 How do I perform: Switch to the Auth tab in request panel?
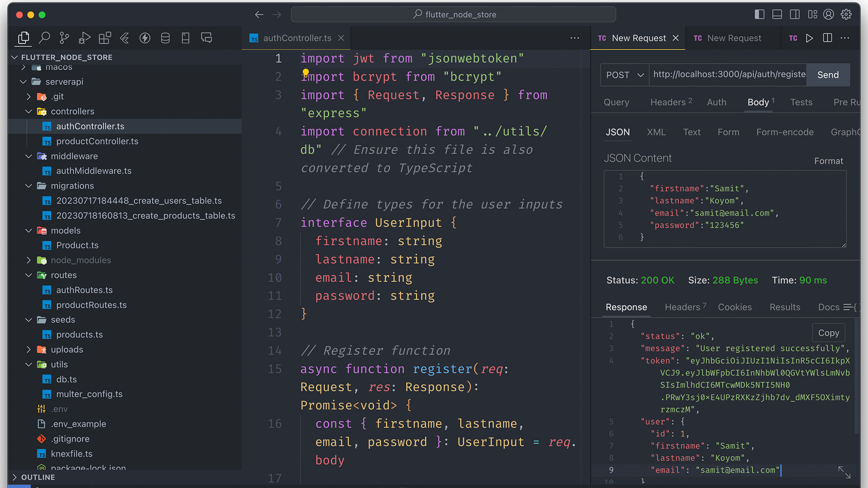[x=717, y=103]
